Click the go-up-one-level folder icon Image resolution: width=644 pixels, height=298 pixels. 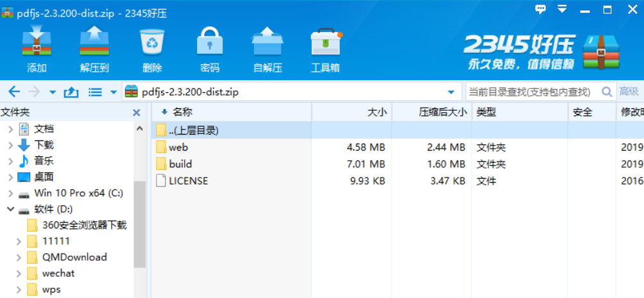(71, 92)
